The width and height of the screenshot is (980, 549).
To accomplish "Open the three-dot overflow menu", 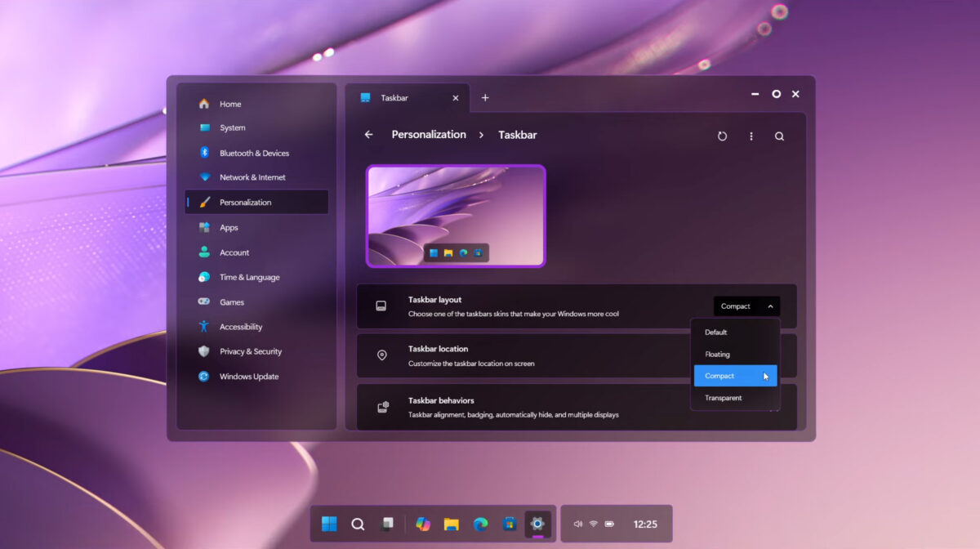I will click(x=751, y=136).
